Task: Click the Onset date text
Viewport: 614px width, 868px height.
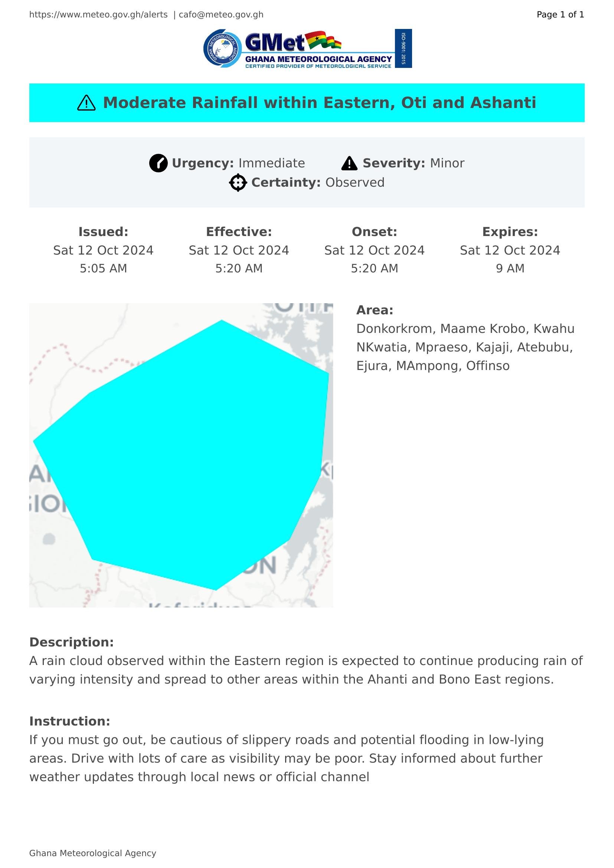Action: pos(374,250)
